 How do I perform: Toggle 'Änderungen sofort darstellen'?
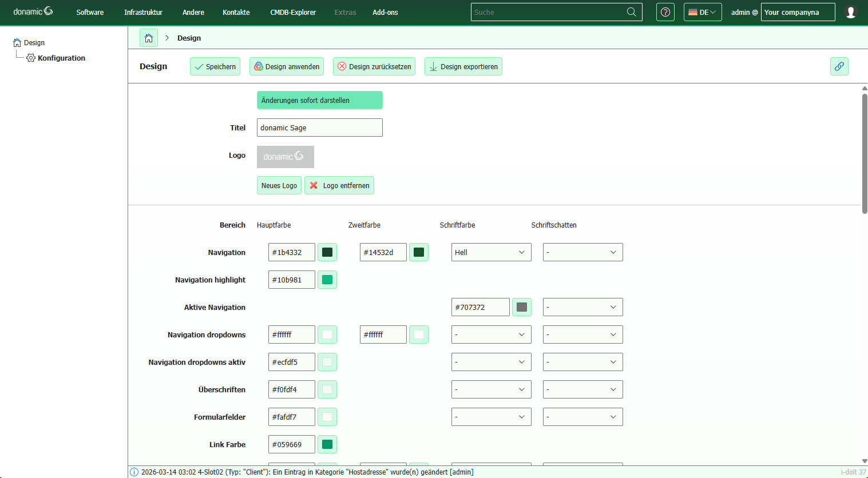coord(319,100)
